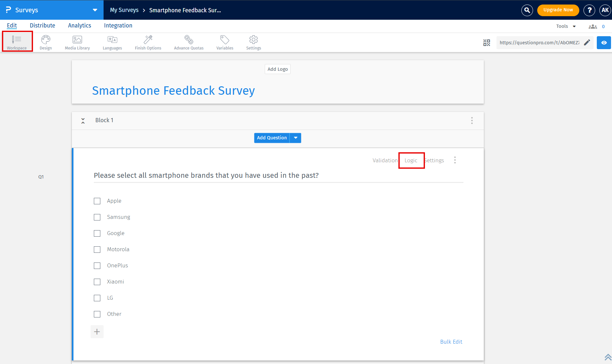Open the Logic tab for Q1

click(x=411, y=160)
